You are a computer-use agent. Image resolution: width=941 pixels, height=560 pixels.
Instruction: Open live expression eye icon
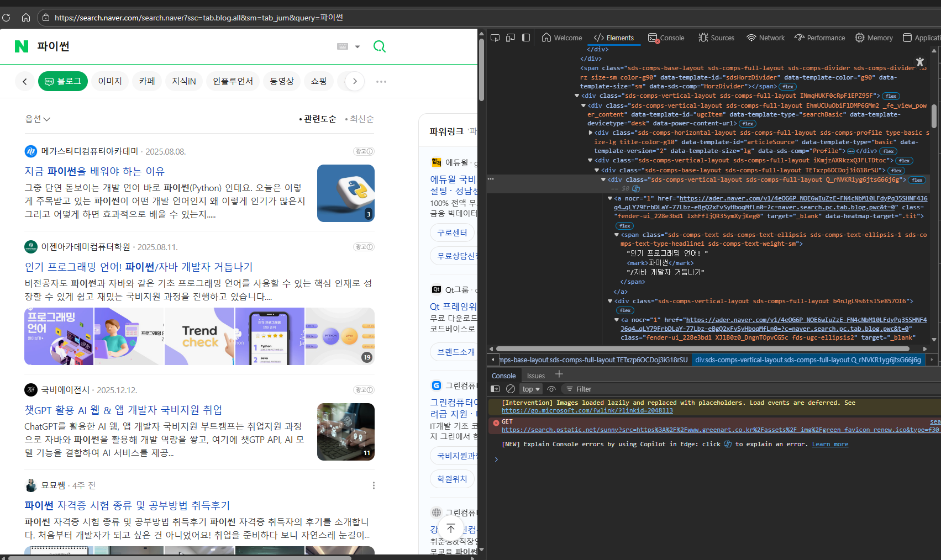[551, 389]
